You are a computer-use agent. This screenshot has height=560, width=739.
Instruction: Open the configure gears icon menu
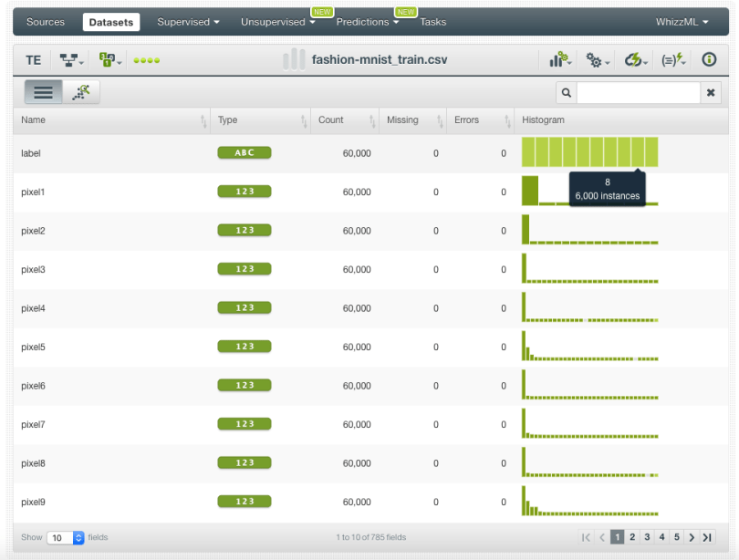point(598,60)
